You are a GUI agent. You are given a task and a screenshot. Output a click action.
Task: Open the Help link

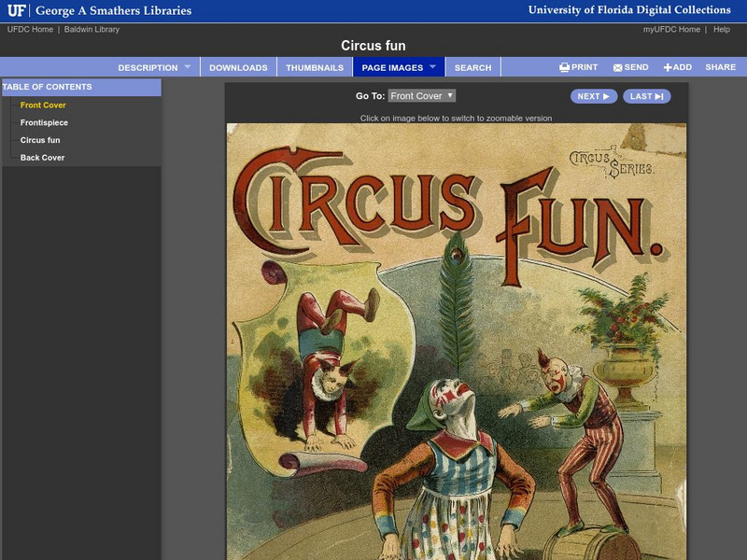pos(719,28)
